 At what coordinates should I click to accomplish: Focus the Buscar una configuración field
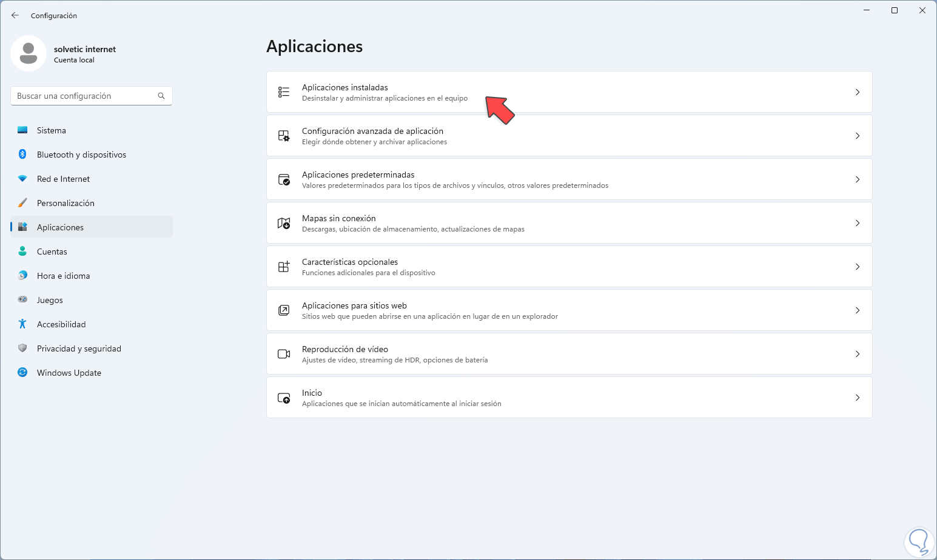pos(84,96)
